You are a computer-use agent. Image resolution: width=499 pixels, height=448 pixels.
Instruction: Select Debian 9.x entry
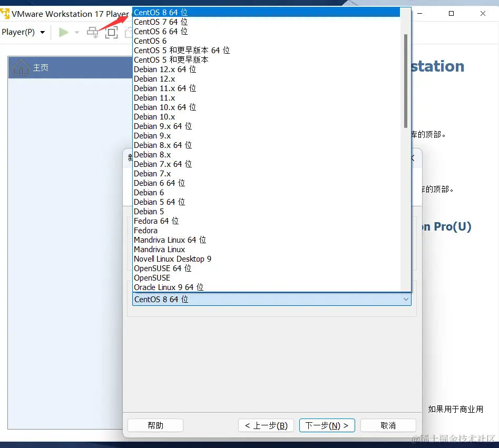(266, 136)
